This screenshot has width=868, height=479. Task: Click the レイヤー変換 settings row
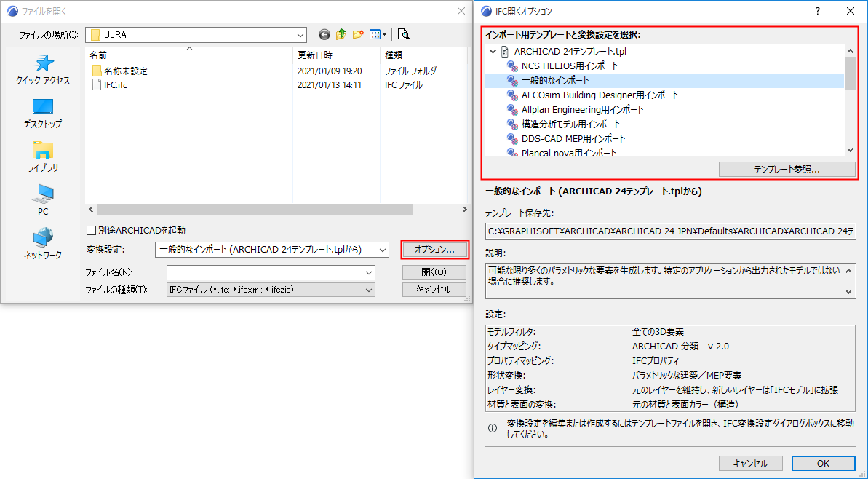[670, 390]
